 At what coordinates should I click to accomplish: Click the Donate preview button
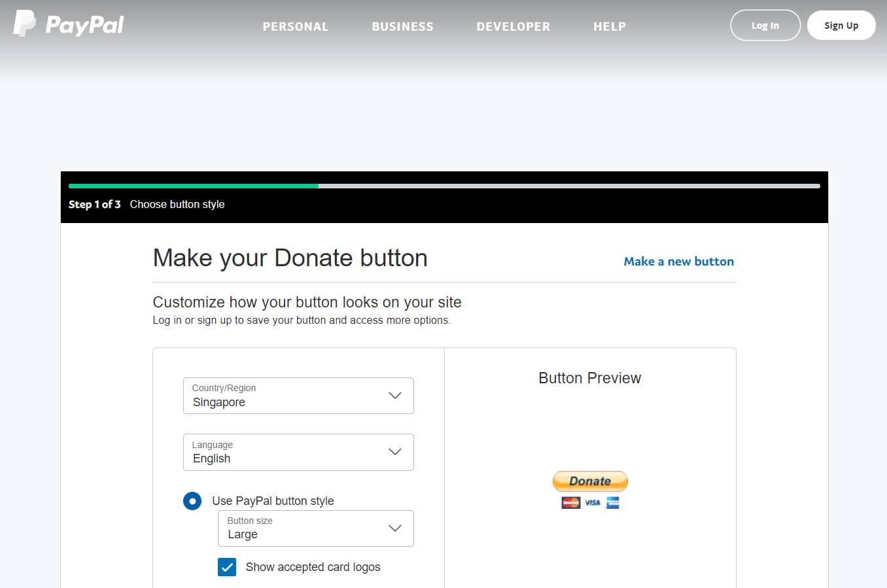[x=590, y=481]
